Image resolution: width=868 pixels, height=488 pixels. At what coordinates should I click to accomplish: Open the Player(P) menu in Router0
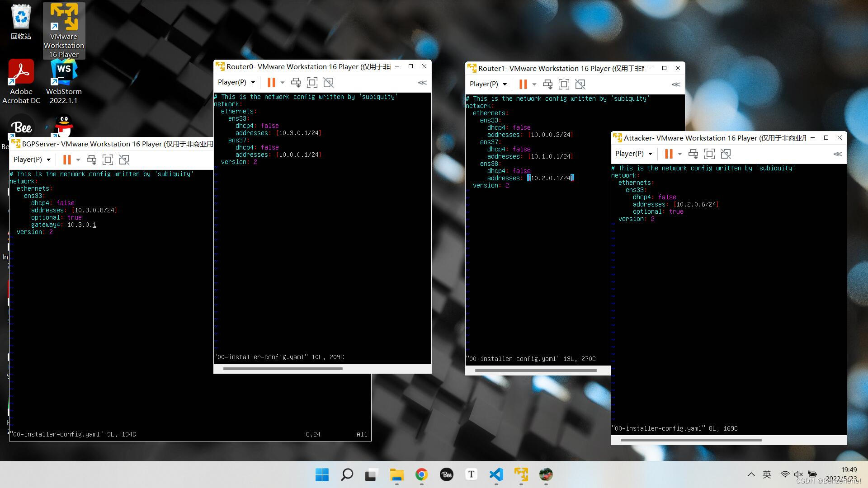pos(236,82)
